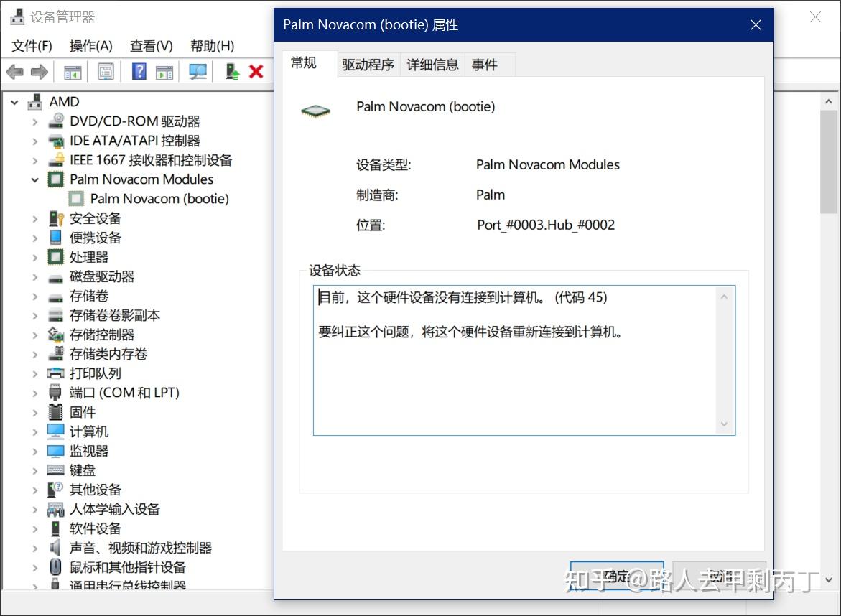Click the Forward navigation arrow
This screenshot has height=616, width=841.
point(38,71)
